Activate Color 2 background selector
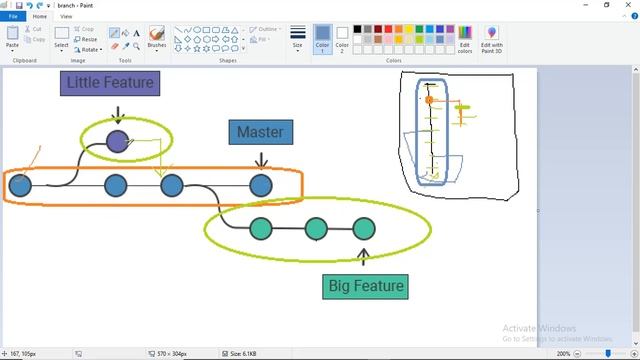Image resolution: width=640 pixels, height=360 pixels. tap(342, 40)
